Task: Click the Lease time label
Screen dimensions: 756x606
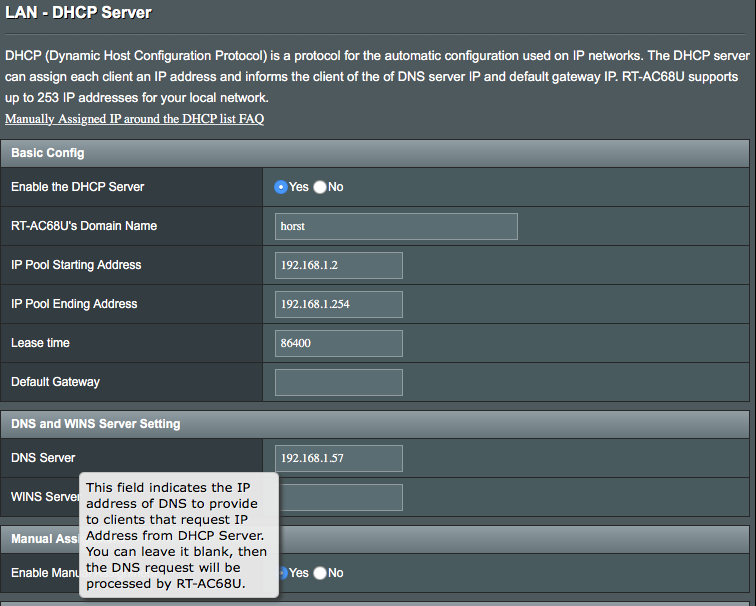Action: 40,343
